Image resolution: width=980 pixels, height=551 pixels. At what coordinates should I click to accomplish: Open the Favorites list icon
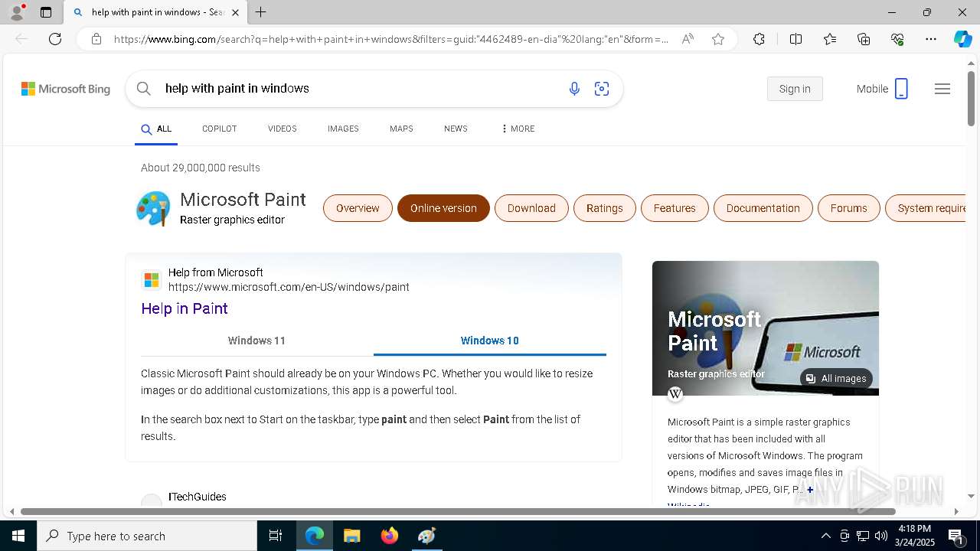[x=830, y=39]
